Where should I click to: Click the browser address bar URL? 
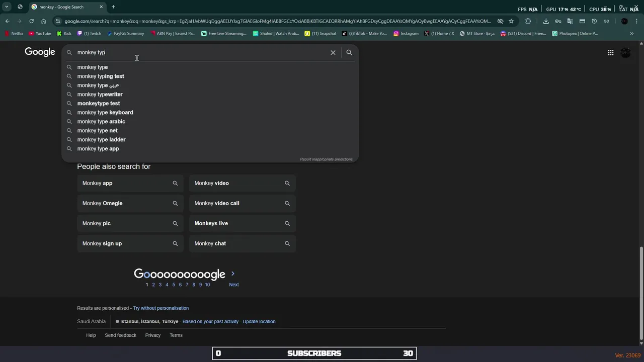point(278,21)
